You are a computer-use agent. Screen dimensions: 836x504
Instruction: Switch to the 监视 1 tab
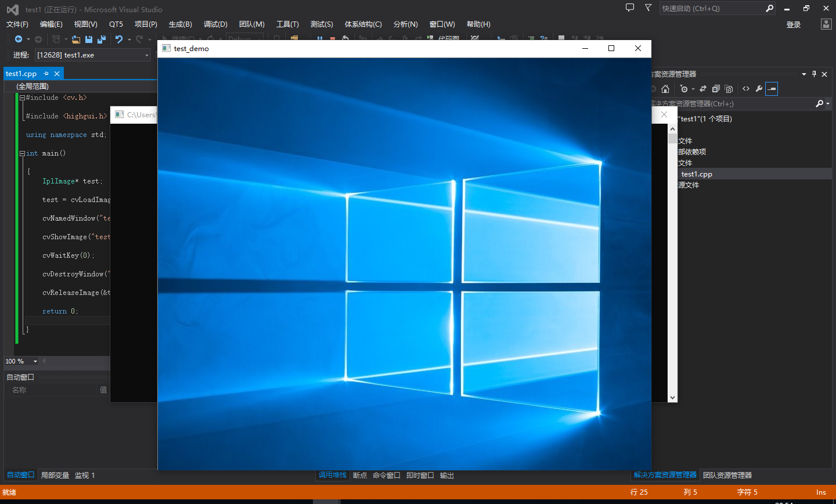(85, 475)
